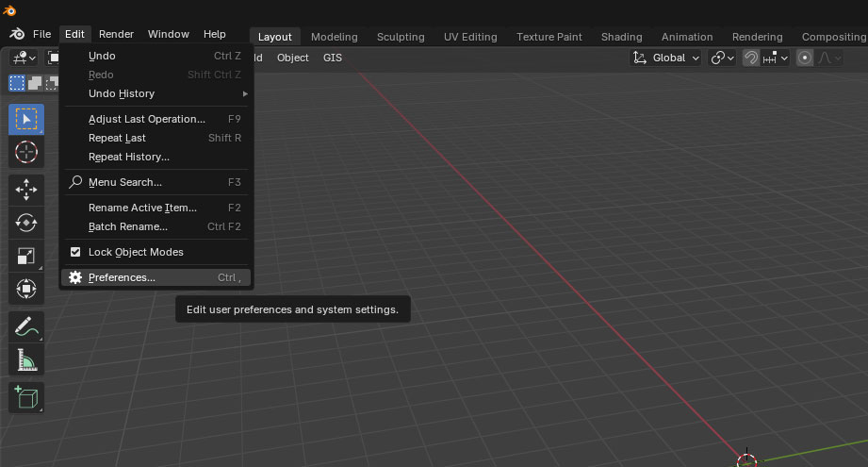
Task: Open the editor type selector
Action: 25,58
